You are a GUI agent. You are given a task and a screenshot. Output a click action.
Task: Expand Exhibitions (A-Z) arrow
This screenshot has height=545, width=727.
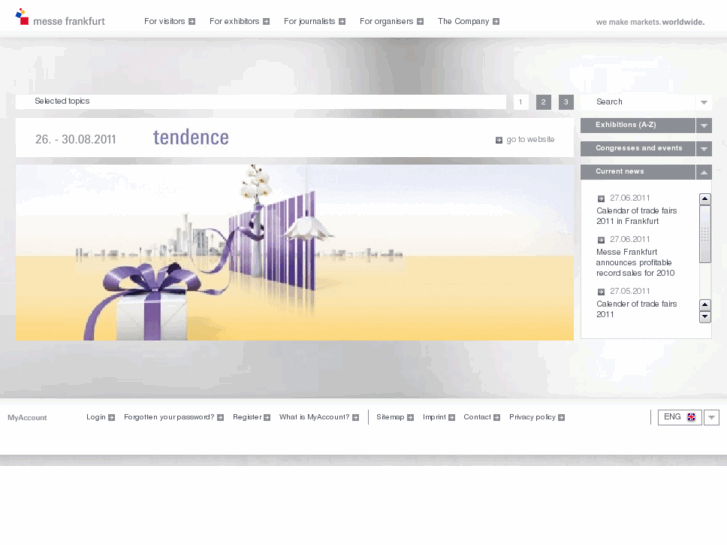pos(704,125)
